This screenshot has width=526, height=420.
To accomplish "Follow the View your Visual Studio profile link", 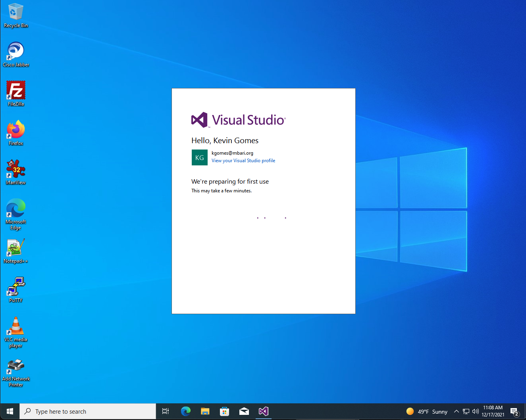I will tap(243, 161).
